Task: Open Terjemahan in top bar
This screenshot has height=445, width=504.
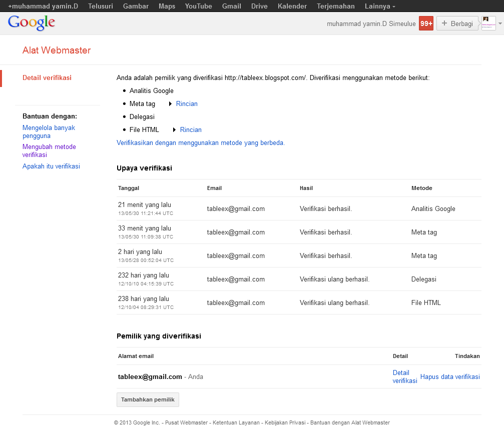Action: coord(335,6)
